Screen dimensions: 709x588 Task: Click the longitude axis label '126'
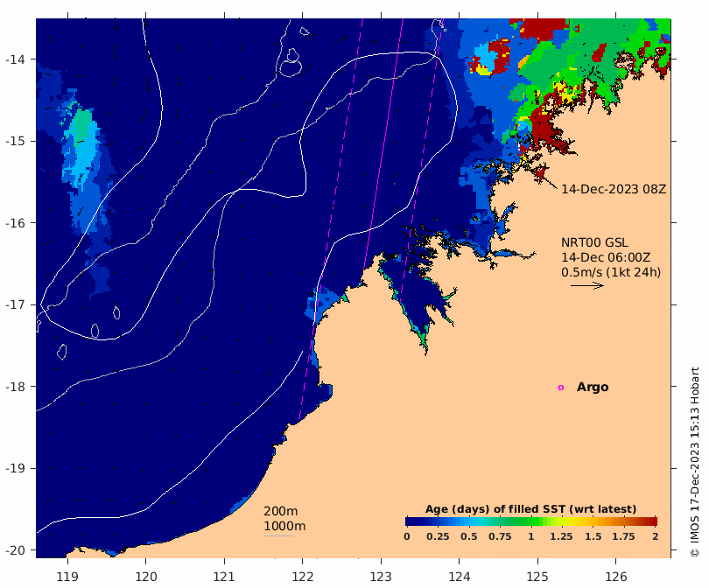pyautogui.click(x=616, y=577)
